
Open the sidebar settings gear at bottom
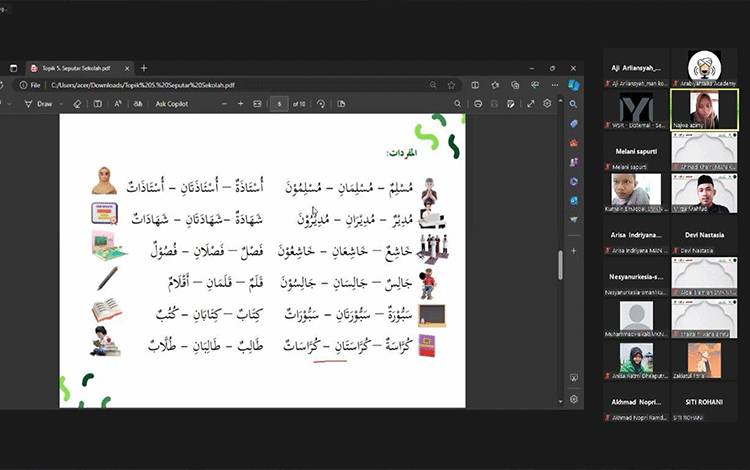[x=574, y=399]
